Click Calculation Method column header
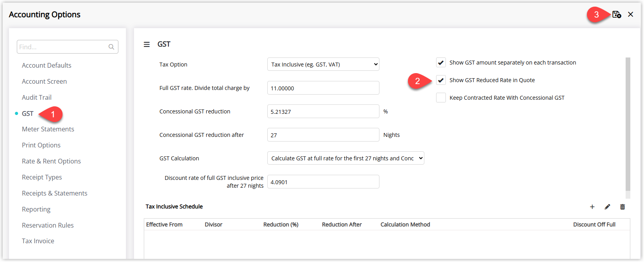Image resolution: width=644 pixels, height=262 pixels. (x=405, y=224)
